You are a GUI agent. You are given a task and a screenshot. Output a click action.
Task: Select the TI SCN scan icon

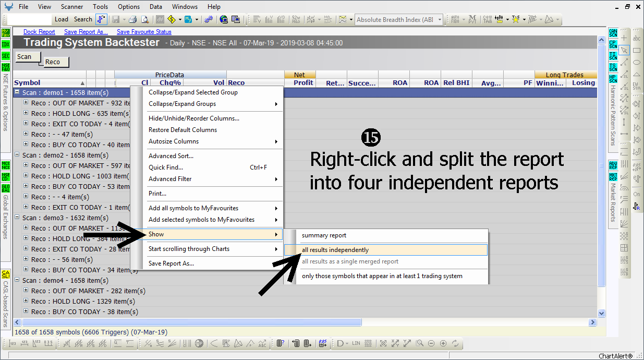click(x=613, y=56)
